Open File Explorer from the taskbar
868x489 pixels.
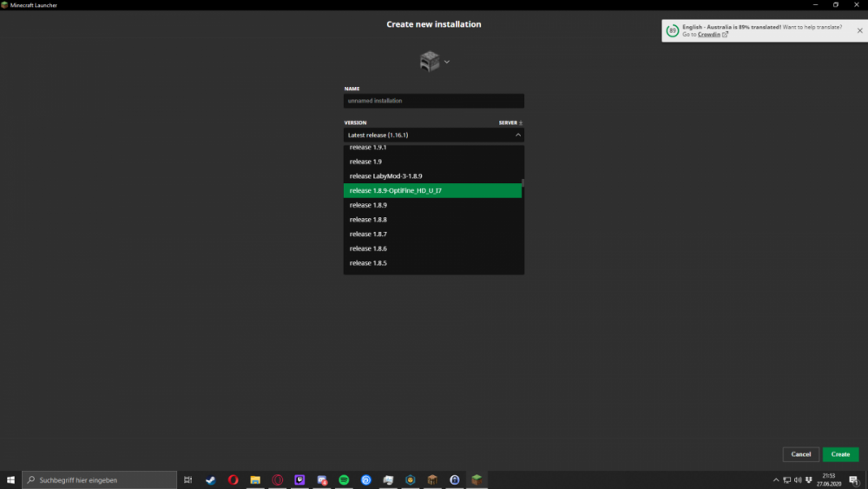(x=255, y=479)
